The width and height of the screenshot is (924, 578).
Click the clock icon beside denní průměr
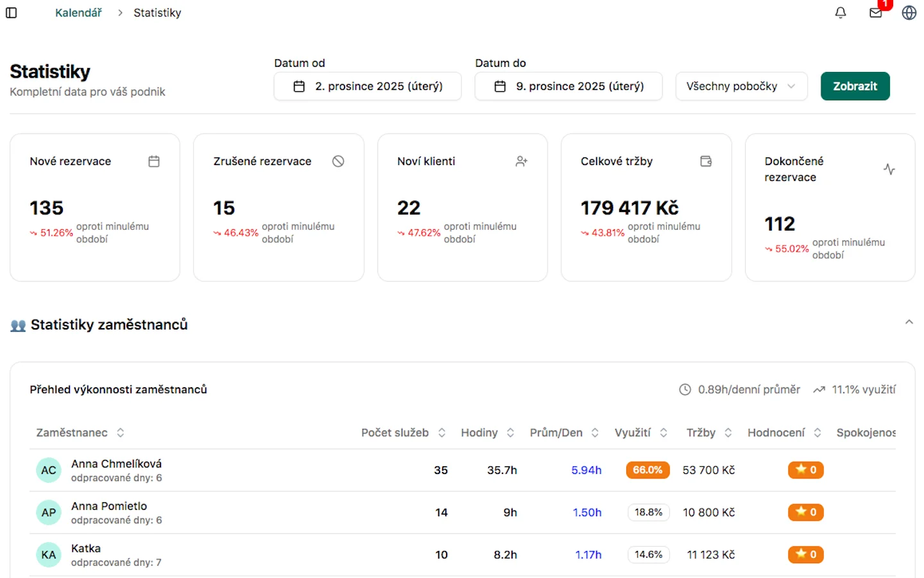685,389
